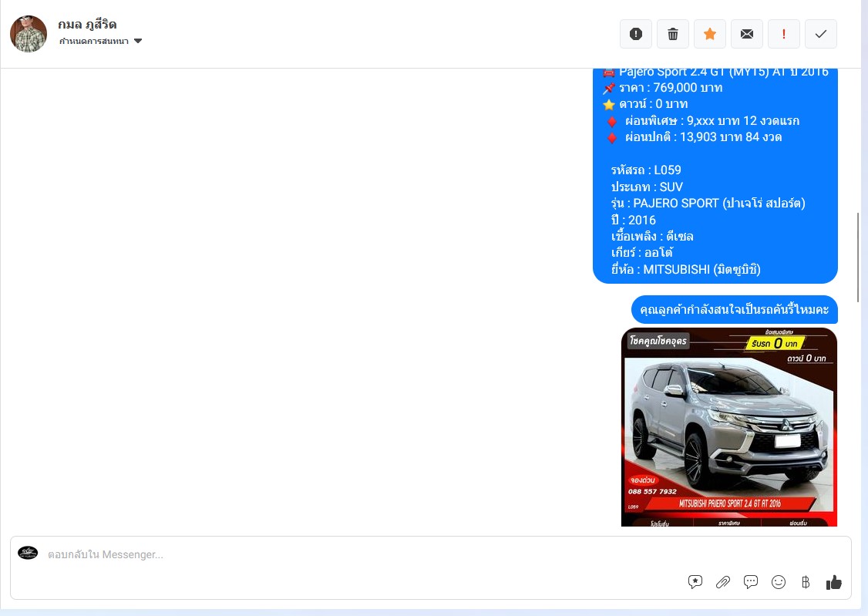Star this conversation with orange star icon
The height and width of the screenshot is (616, 868).
coord(710,35)
